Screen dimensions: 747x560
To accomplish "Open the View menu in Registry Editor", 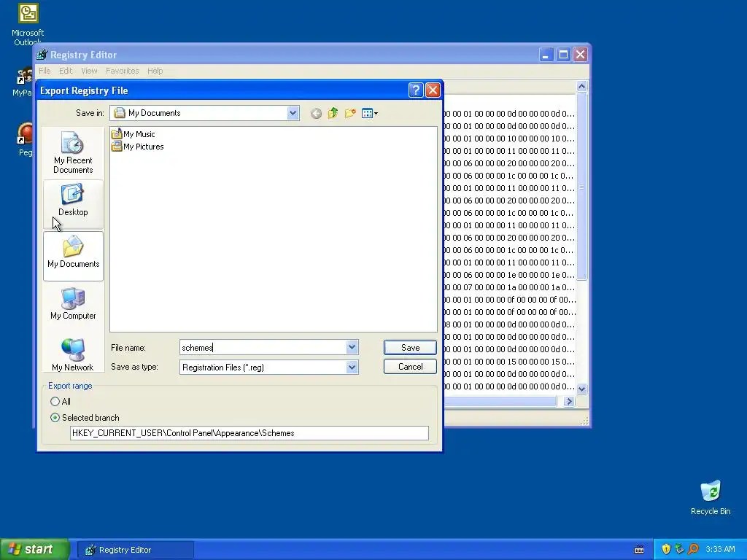I will [x=89, y=71].
